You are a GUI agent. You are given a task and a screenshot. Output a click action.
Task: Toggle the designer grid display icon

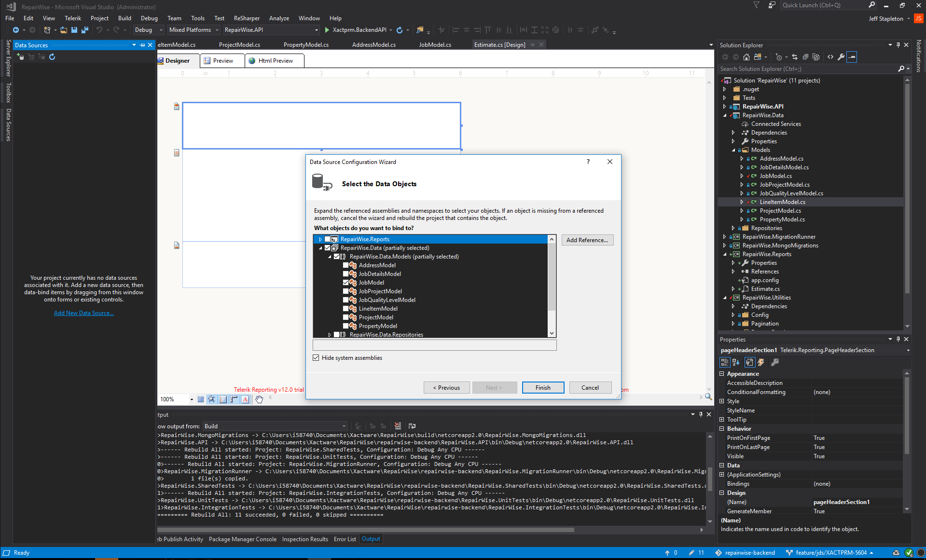tap(201, 399)
